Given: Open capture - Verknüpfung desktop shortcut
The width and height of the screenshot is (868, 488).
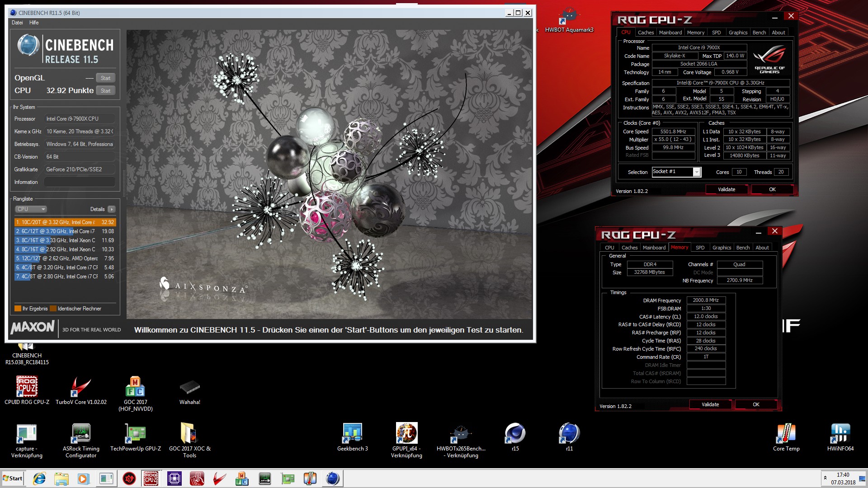Looking at the screenshot, I should (x=27, y=440).
